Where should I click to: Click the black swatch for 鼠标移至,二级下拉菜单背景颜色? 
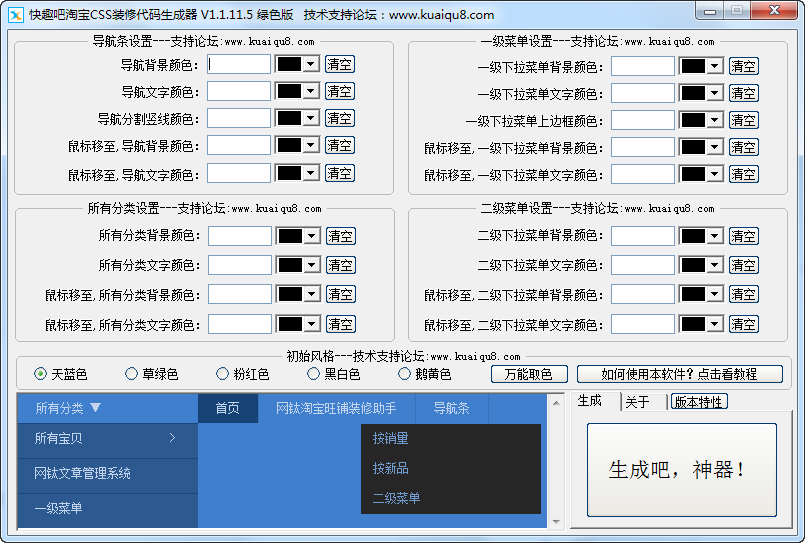coord(693,294)
